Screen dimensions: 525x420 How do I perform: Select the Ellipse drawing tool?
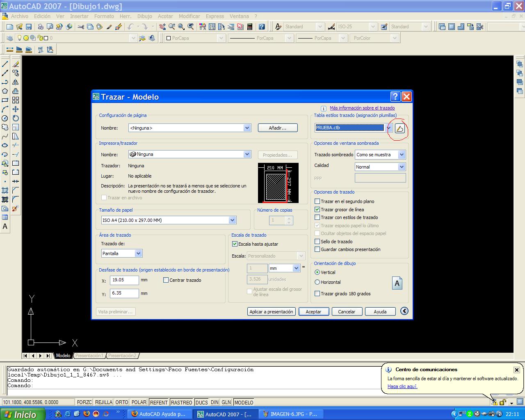[x=5, y=145]
